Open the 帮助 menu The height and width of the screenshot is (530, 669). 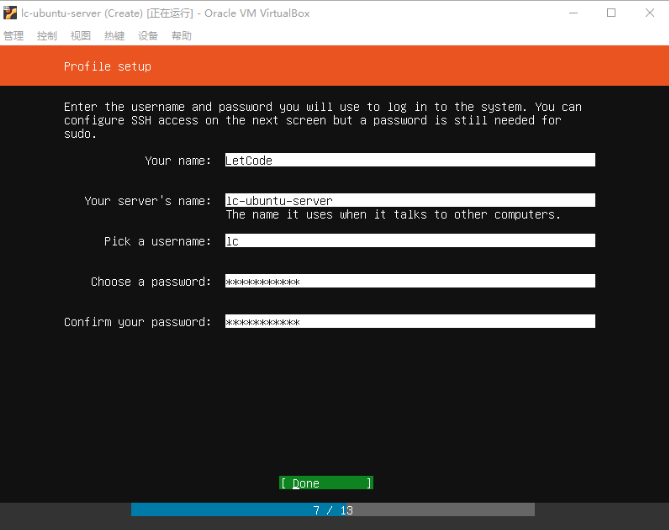182,36
